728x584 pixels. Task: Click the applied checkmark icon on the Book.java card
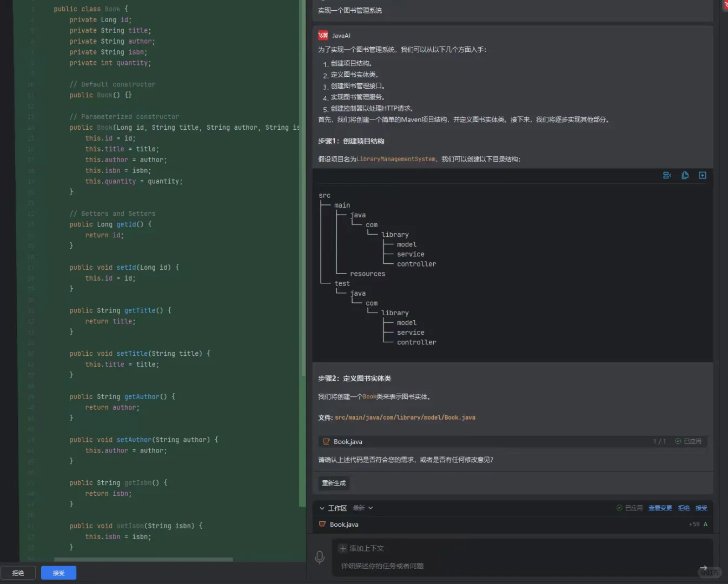coord(678,441)
